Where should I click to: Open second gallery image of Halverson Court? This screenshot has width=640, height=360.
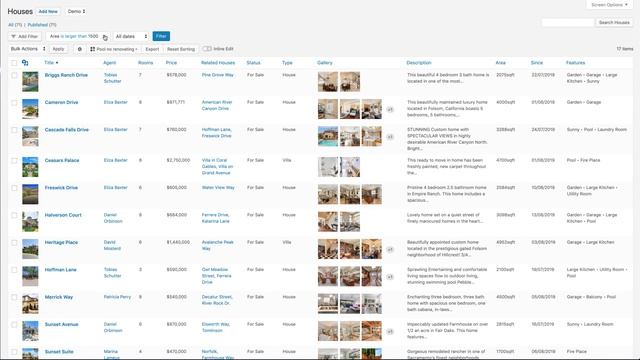point(350,222)
